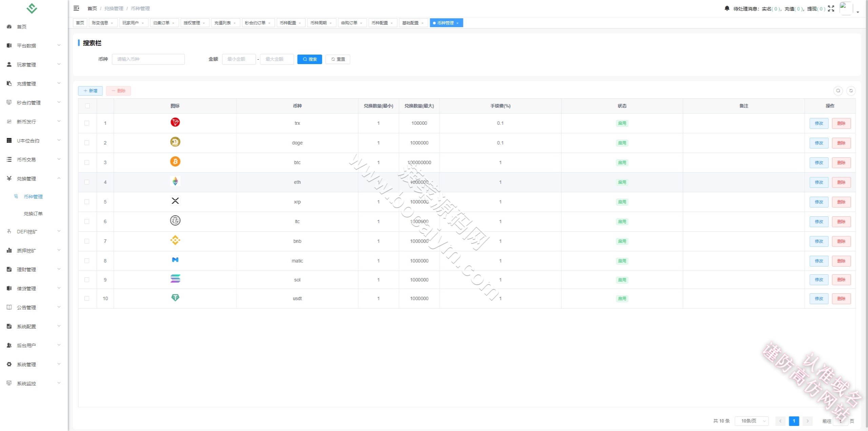868x431 pixels.
Task: Click the 玩家管理 person icon
Action: pos(9,64)
